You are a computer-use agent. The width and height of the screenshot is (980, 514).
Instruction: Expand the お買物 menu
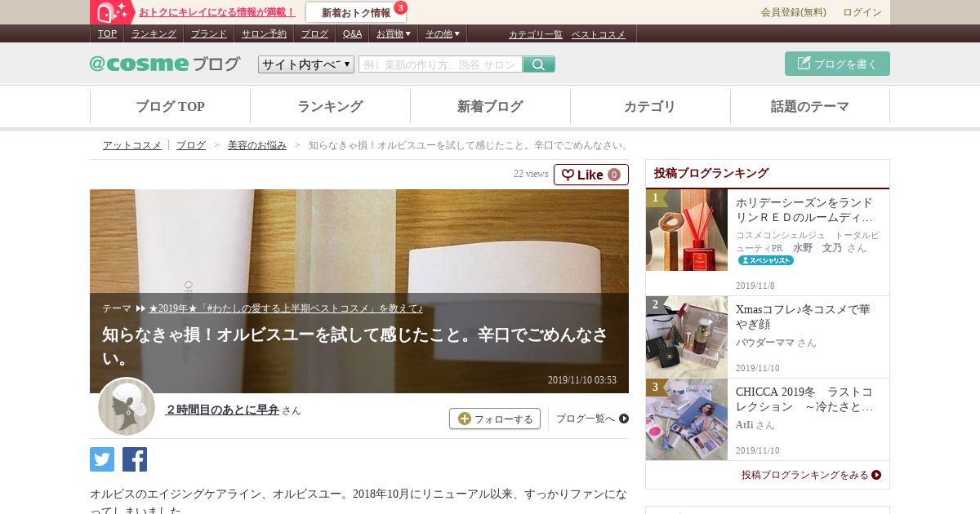[x=394, y=33]
